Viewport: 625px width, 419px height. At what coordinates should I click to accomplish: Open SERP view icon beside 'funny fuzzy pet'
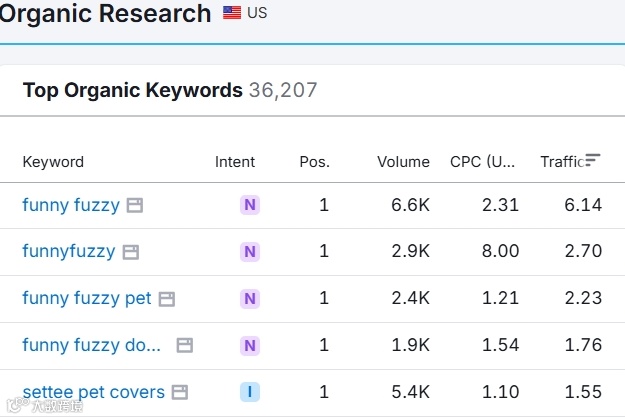[167, 299]
